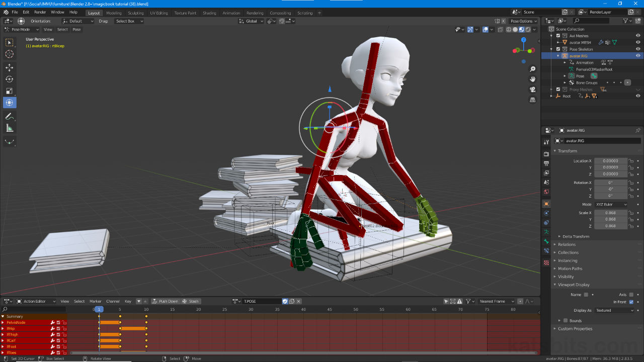Click the Push Down button

coord(166,301)
